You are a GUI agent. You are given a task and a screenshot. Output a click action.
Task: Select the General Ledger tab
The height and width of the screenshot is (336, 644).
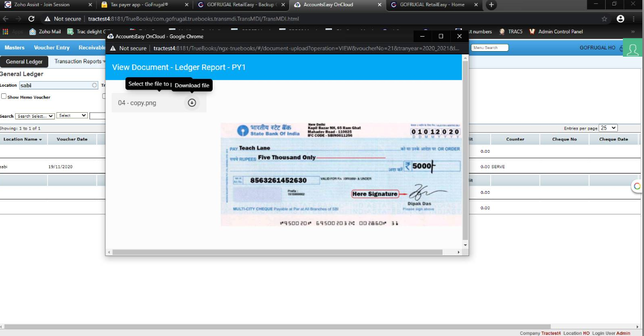(24, 62)
